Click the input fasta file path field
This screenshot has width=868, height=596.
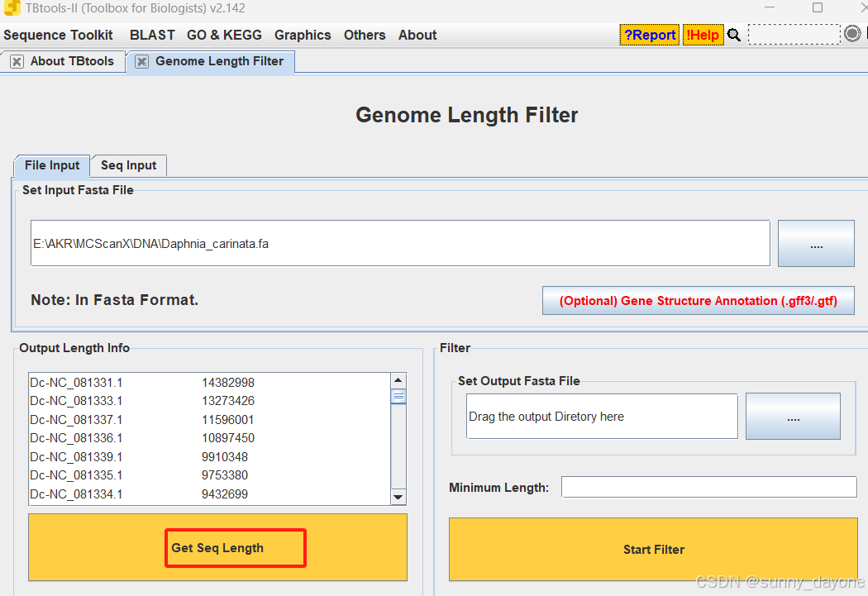click(x=400, y=244)
